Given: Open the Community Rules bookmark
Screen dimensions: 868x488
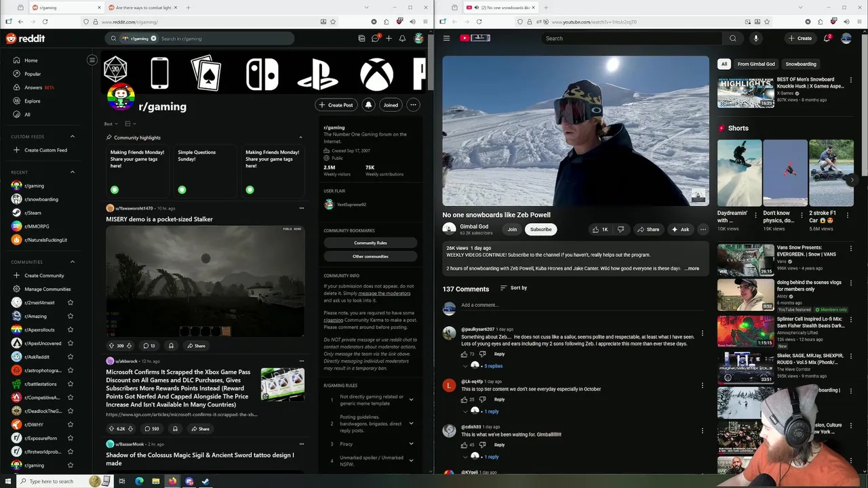Looking at the screenshot, I should click(370, 243).
